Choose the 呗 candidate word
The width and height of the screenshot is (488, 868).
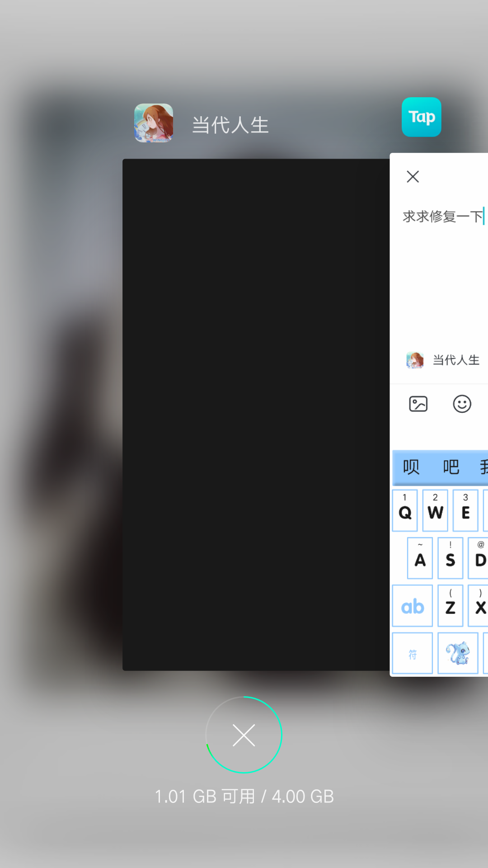pos(411,467)
